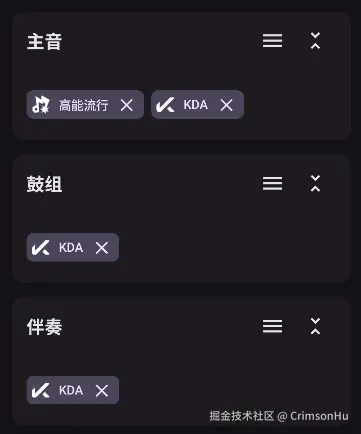Collapse the 伴奏 panel
The width and height of the screenshot is (361, 434).
point(315,326)
